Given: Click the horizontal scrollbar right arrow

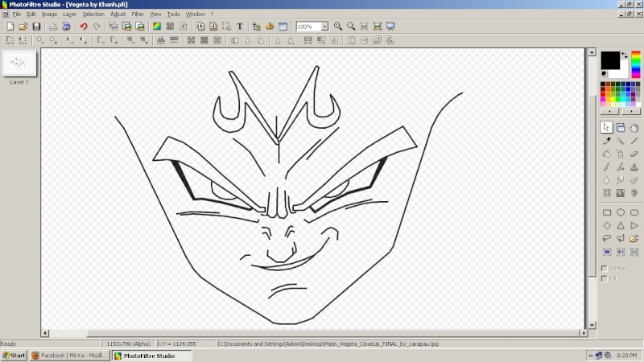Looking at the screenshot, I should 584,333.
